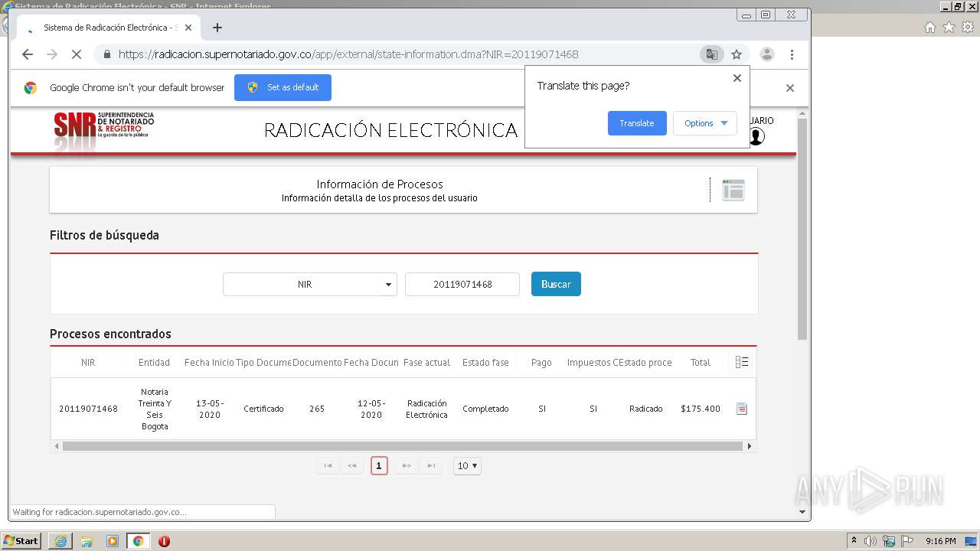Image resolution: width=980 pixels, height=551 pixels.
Task: Click red stop icon in taskbar
Action: (164, 541)
